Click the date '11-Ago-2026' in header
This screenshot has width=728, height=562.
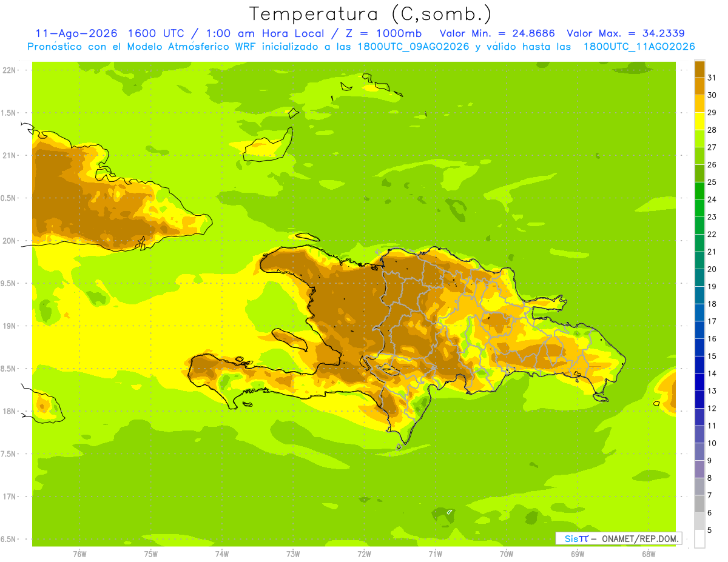click(75, 33)
